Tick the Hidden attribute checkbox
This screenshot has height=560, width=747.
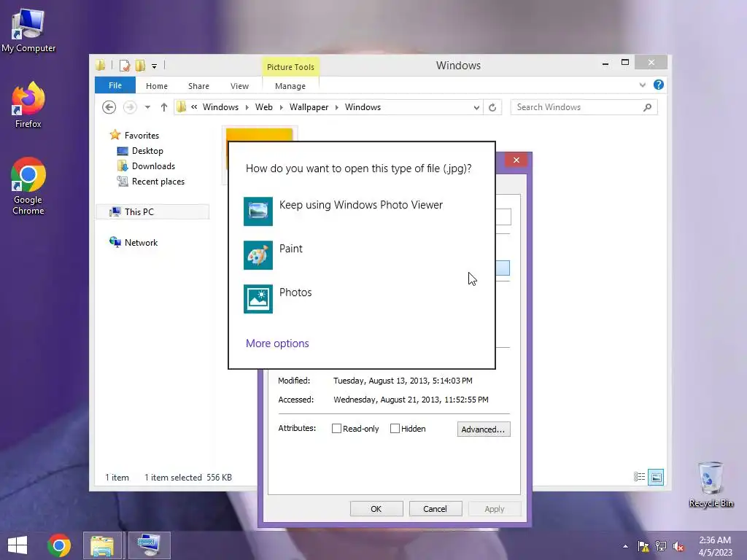(395, 429)
